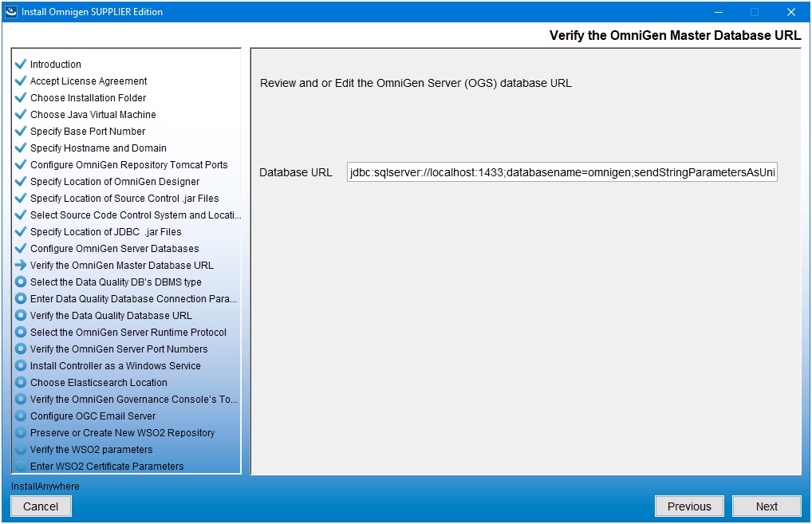
Task: Click the checkmark beside Choose Java Virtual Machine
Action: (x=21, y=114)
